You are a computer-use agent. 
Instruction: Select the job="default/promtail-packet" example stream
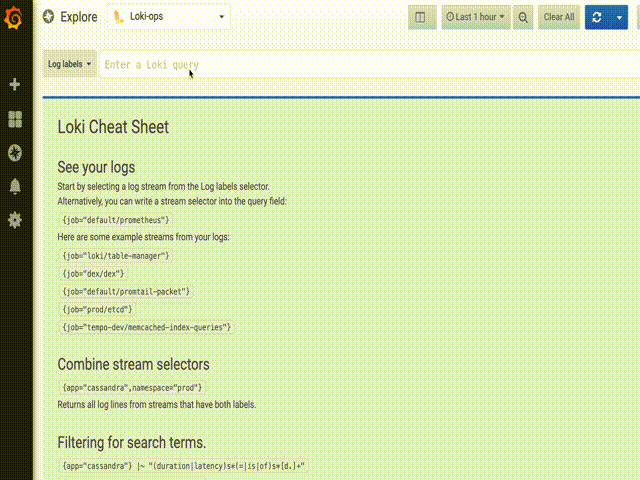coord(126,292)
